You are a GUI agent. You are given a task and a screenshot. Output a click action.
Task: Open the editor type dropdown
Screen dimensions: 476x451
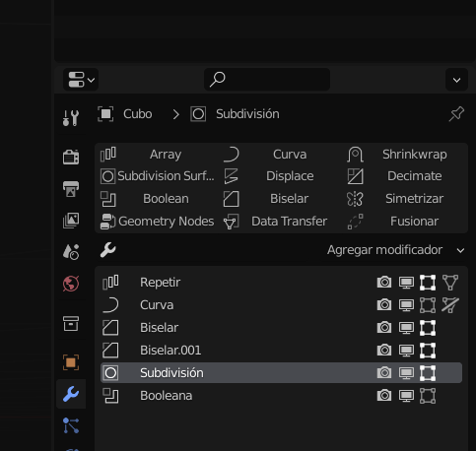tap(81, 80)
